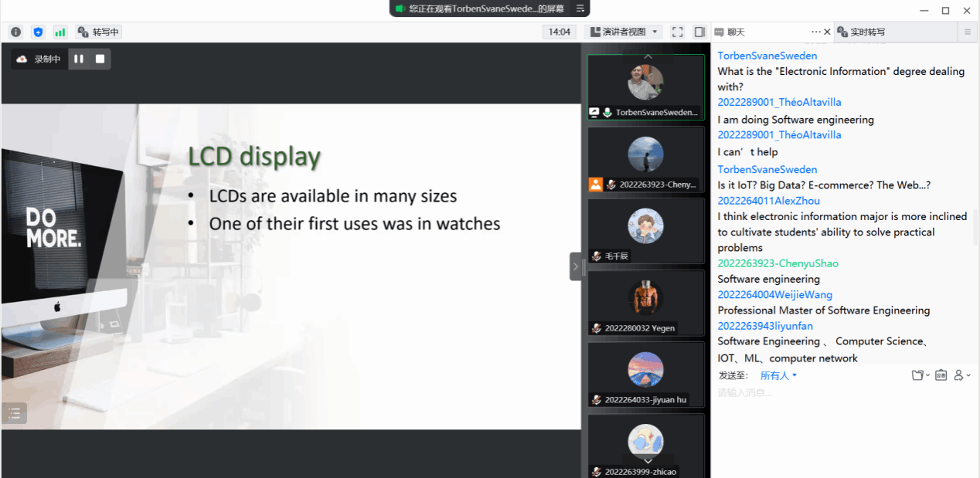Image resolution: width=980 pixels, height=478 pixels.
Task: Toggle the side panel layout button
Action: click(699, 32)
